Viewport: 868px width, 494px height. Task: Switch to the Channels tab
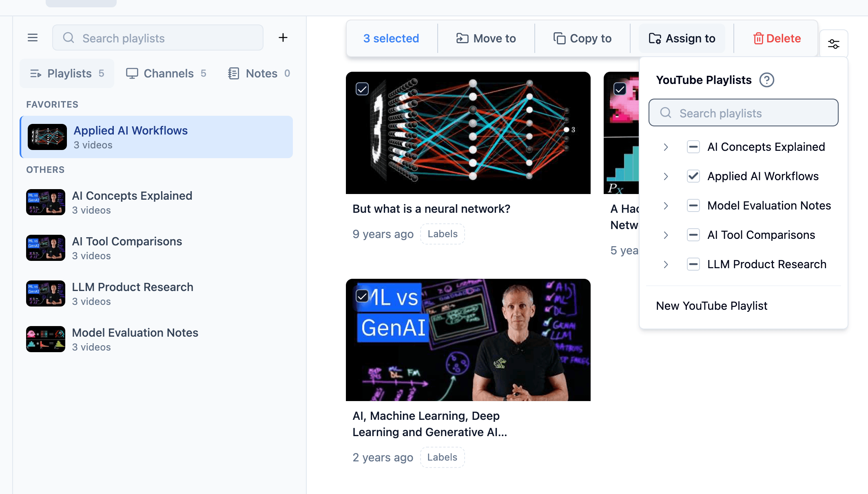(166, 73)
